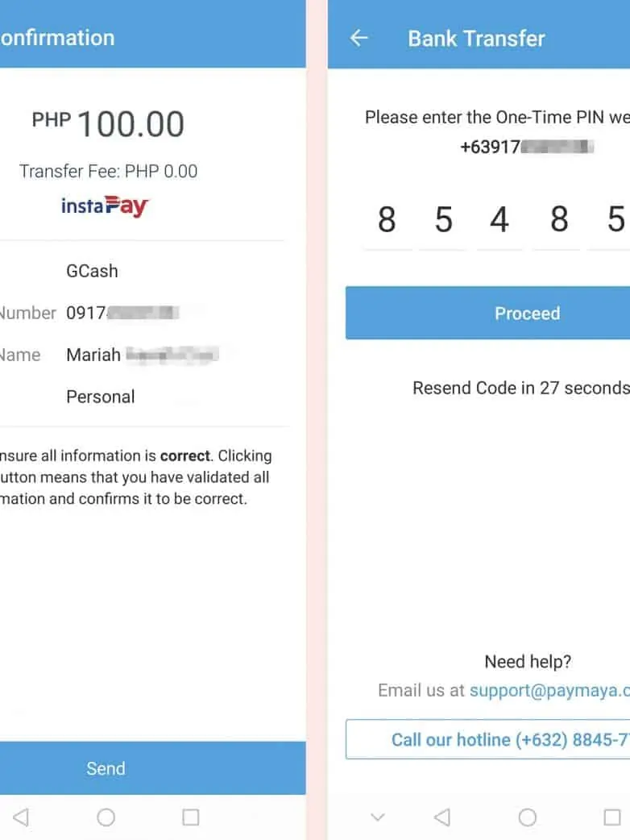This screenshot has height=840, width=630.
Task: Select the third PIN digit box showing 4
Action: [499, 220]
